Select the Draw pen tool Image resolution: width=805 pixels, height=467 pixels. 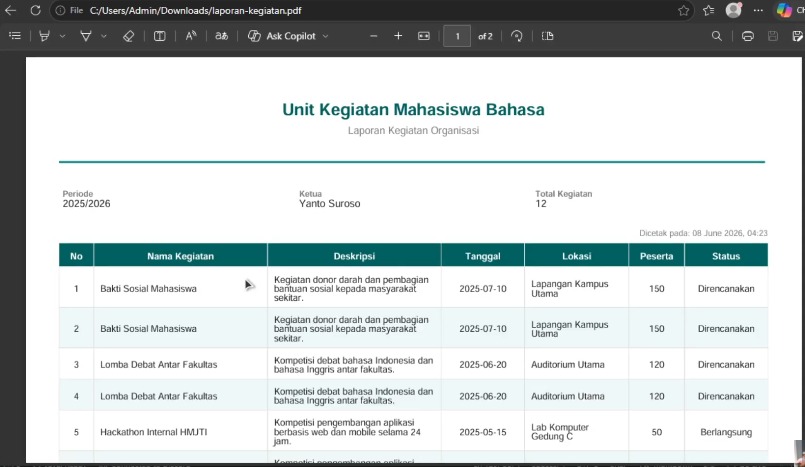point(86,36)
